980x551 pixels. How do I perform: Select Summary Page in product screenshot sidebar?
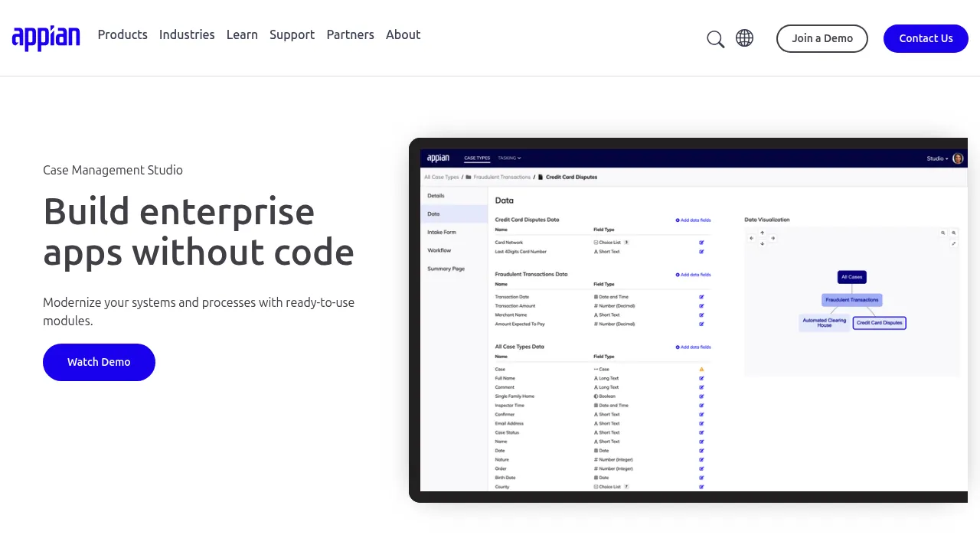tap(453, 269)
